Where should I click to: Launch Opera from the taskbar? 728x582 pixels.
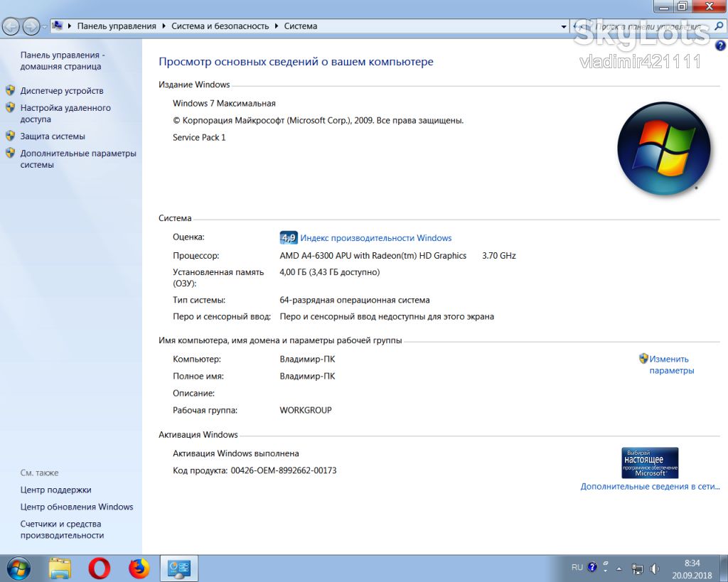[100, 568]
